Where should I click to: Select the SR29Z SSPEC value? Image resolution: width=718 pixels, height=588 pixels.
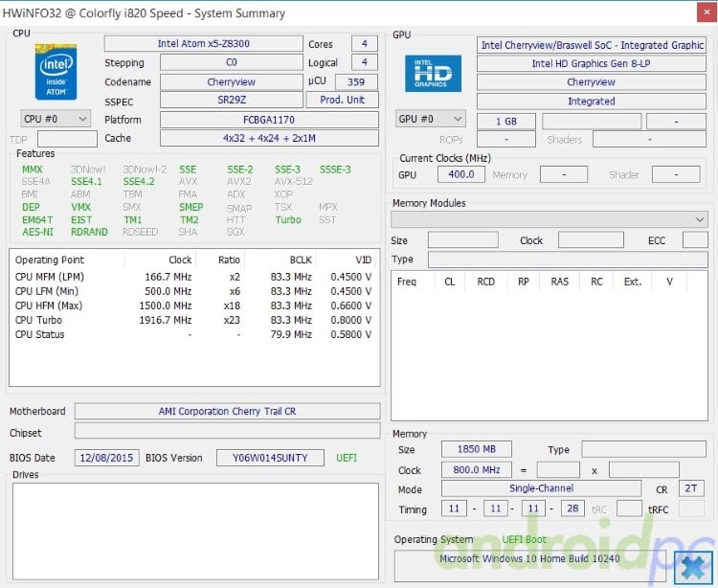[x=232, y=100]
